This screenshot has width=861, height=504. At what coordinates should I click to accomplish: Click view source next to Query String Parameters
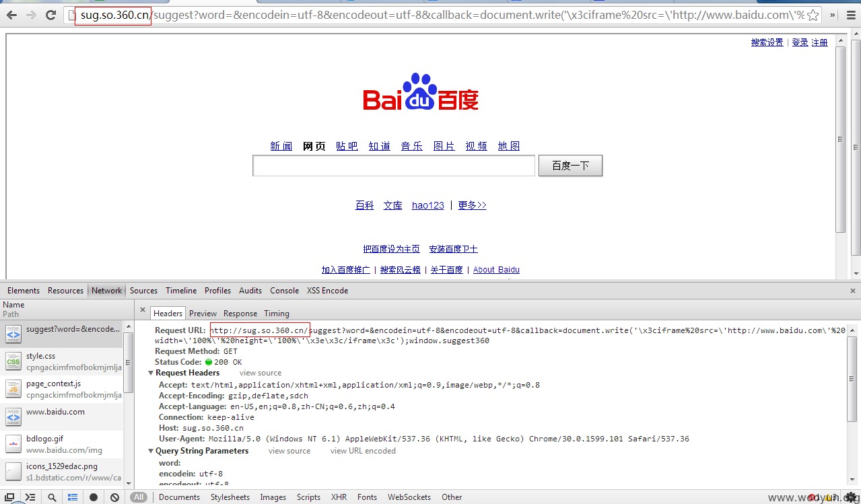click(289, 451)
